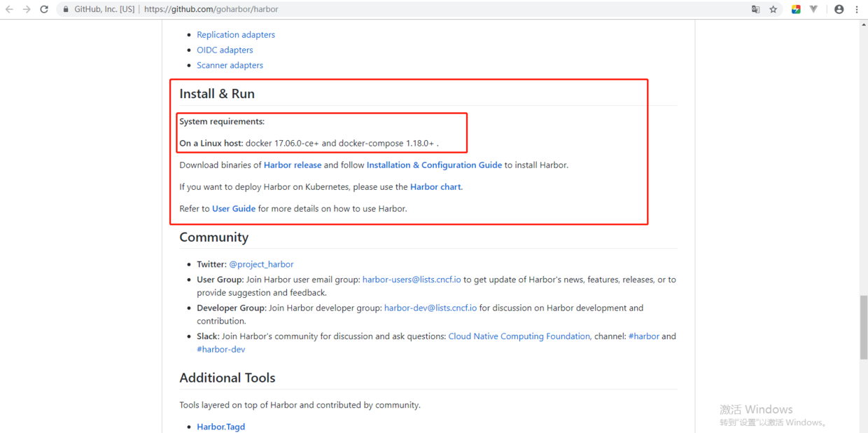This screenshot has height=433, width=868.
Task: Go back with the browser back arrow
Action: tap(10, 9)
